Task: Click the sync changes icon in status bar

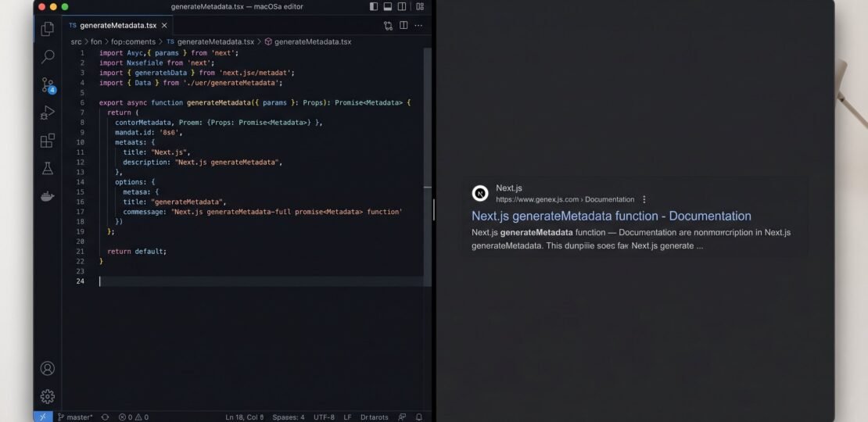Action: coord(105,417)
